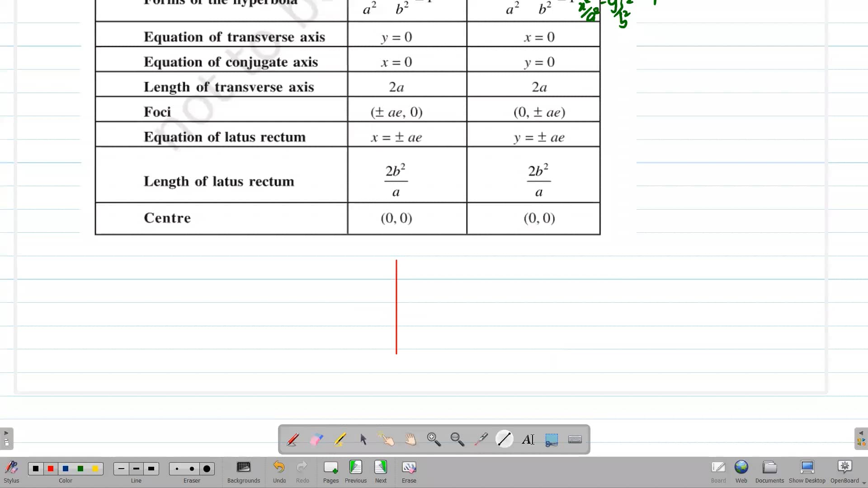Toggle the Play/Interact finger tool

point(387,439)
